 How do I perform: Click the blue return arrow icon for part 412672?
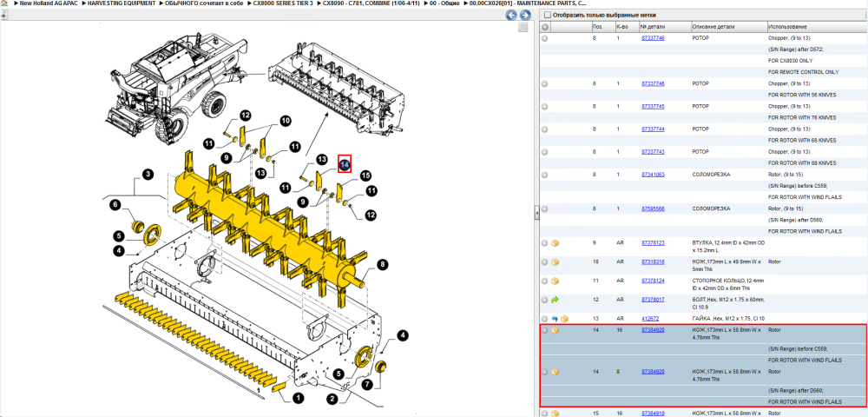coord(555,319)
